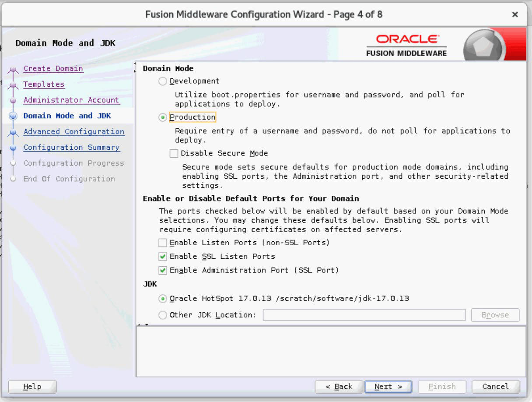This screenshot has width=532, height=402.
Task: Go to the Templates step
Action: click(44, 85)
